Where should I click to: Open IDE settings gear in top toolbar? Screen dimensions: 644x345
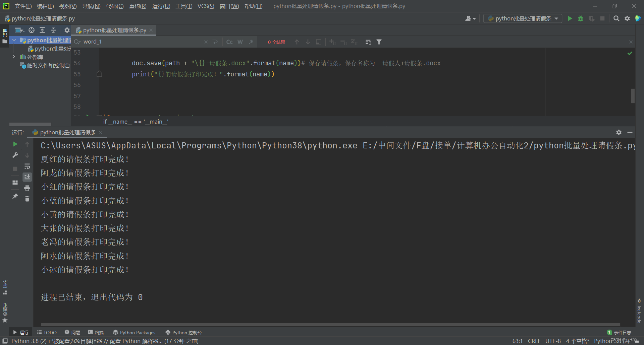[x=627, y=18]
